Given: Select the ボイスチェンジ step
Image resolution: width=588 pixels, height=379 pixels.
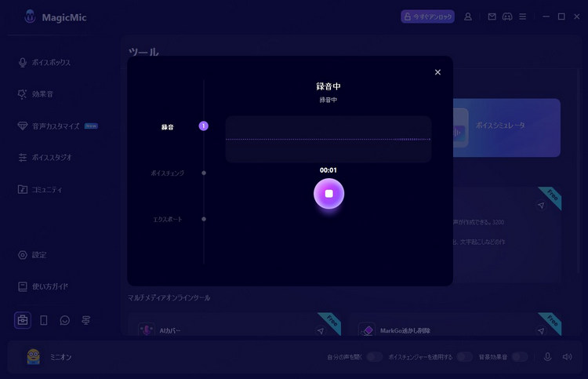Looking at the screenshot, I should click(x=167, y=173).
